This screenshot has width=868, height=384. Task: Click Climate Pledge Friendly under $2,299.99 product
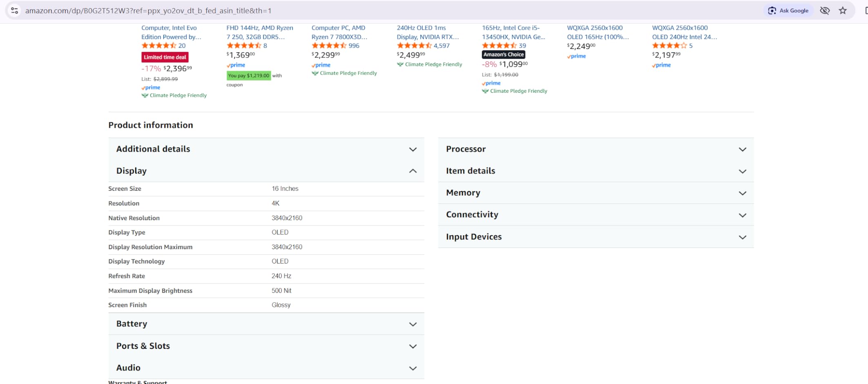(344, 74)
